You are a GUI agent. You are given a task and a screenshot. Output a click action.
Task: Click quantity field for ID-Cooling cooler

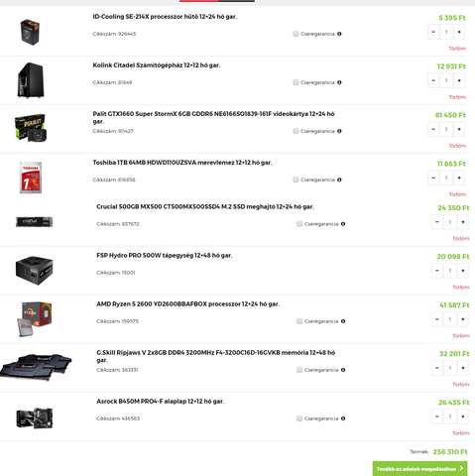click(446, 32)
